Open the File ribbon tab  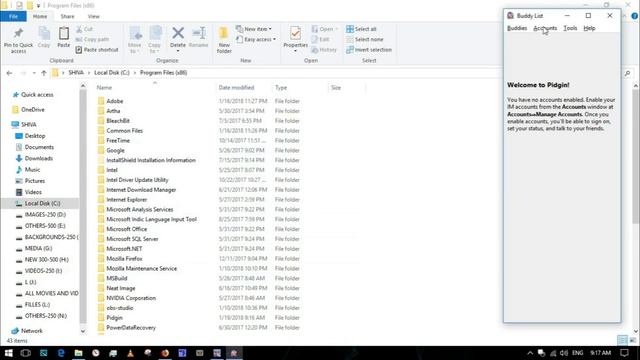(x=13, y=16)
